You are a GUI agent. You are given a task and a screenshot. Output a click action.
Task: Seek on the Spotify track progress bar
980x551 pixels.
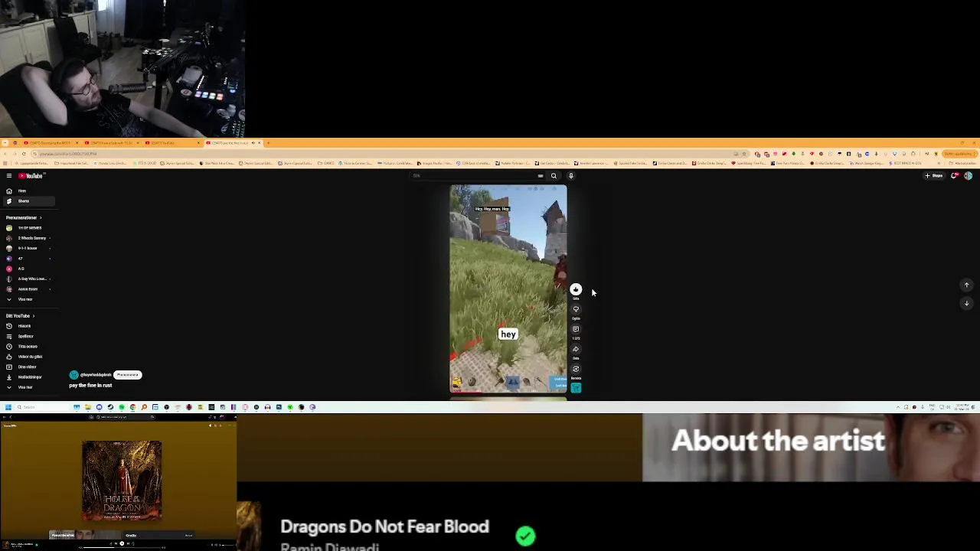122,548
